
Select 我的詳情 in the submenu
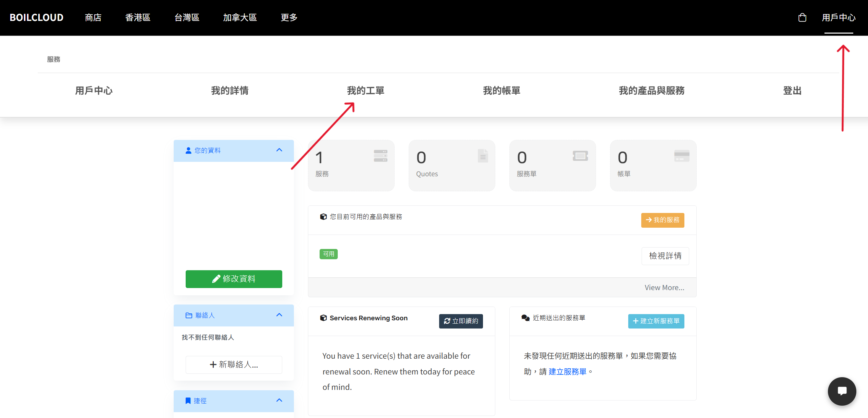pos(230,91)
